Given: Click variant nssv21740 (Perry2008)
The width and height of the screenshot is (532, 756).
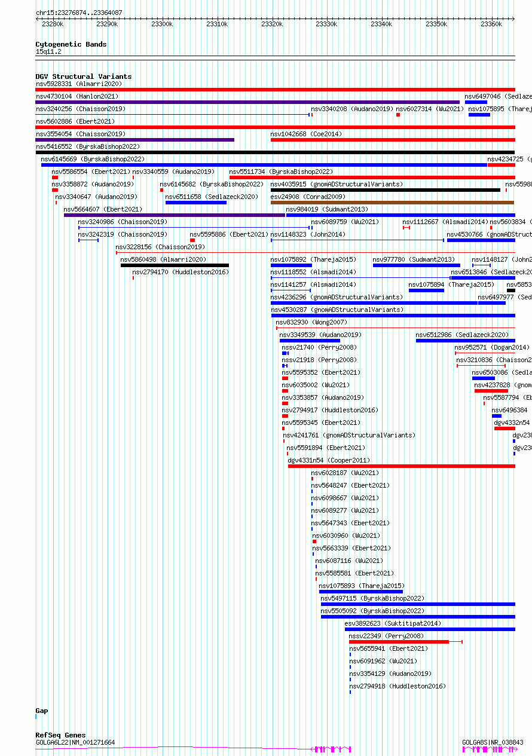Looking at the screenshot, I should pos(319,347).
